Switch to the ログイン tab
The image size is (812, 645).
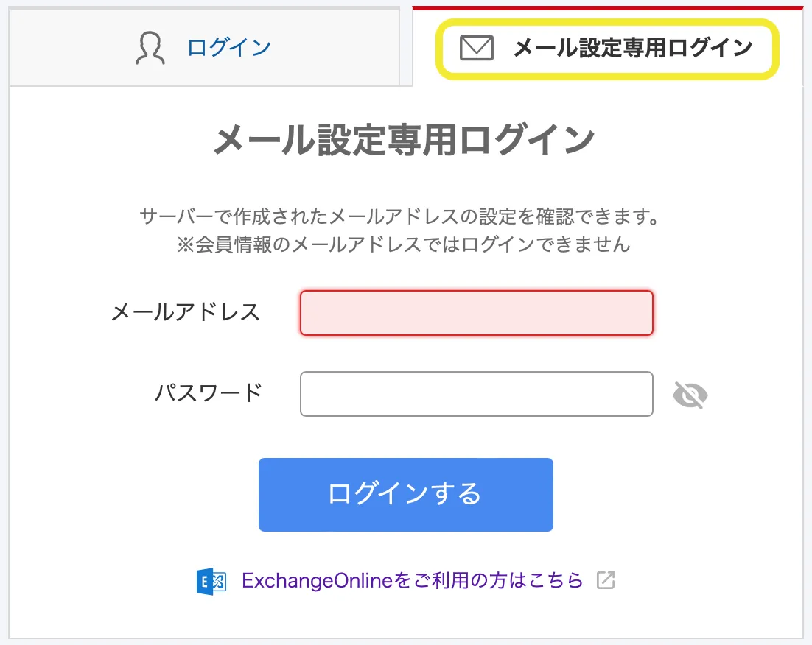[x=229, y=49]
